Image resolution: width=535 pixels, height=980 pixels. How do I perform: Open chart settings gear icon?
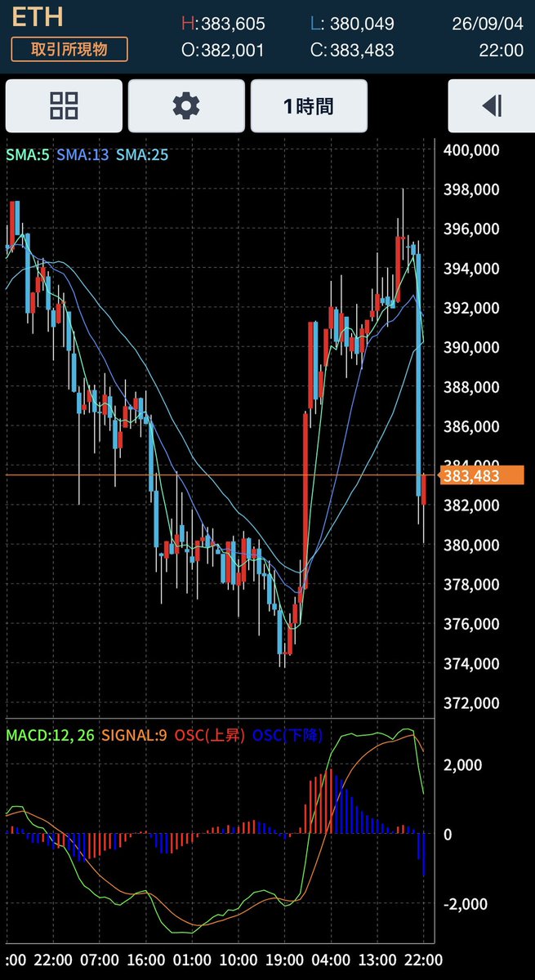coord(186,105)
